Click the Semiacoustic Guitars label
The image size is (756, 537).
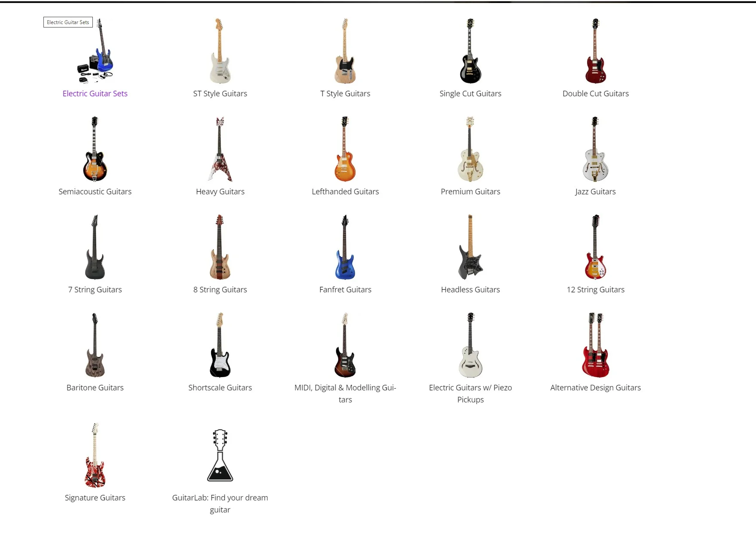95,192
